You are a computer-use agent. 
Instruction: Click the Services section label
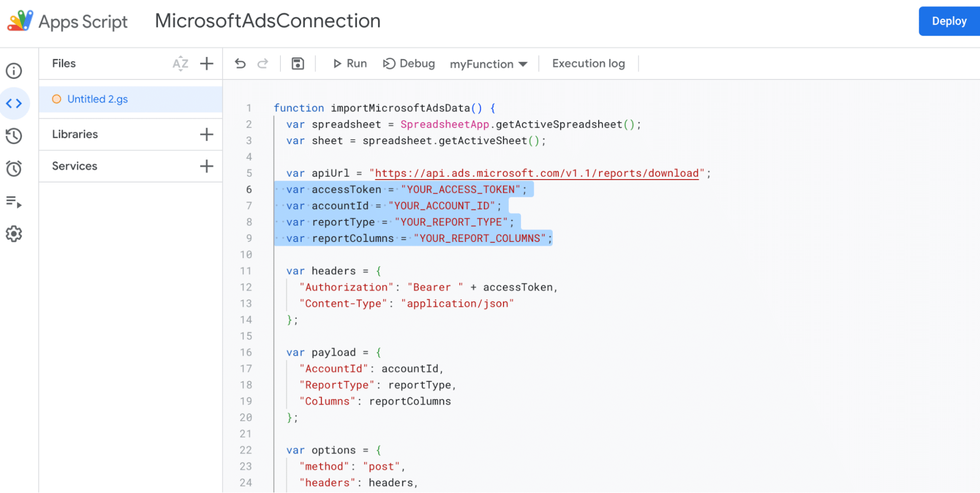point(75,166)
